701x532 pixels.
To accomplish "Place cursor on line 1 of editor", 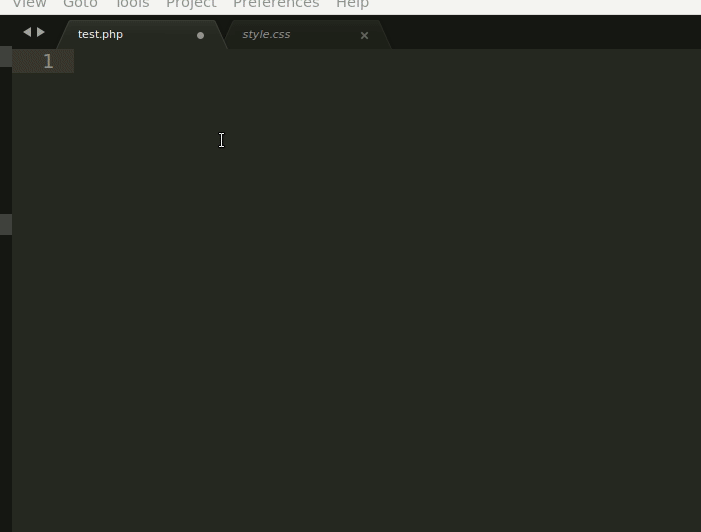I will pyautogui.click(x=387, y=61).
